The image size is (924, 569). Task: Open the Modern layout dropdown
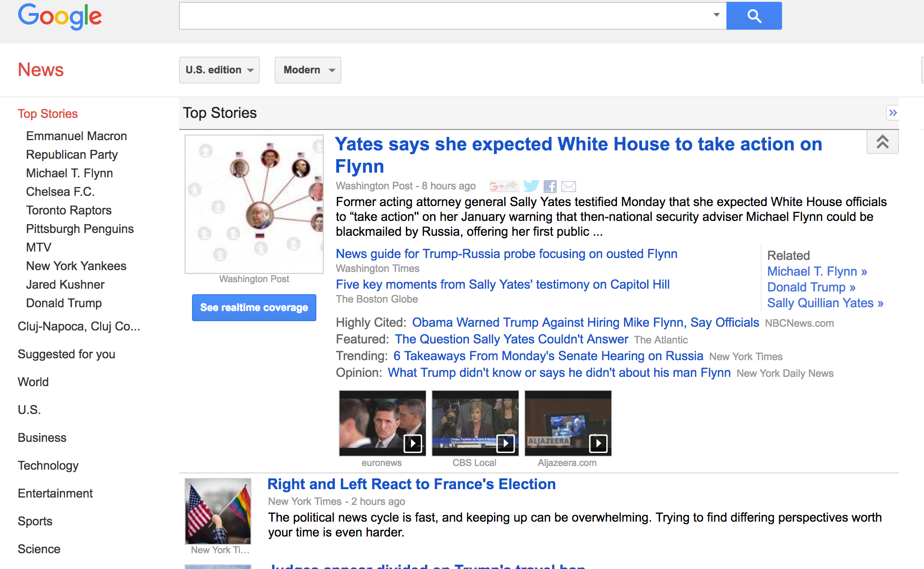click(308, 70)
